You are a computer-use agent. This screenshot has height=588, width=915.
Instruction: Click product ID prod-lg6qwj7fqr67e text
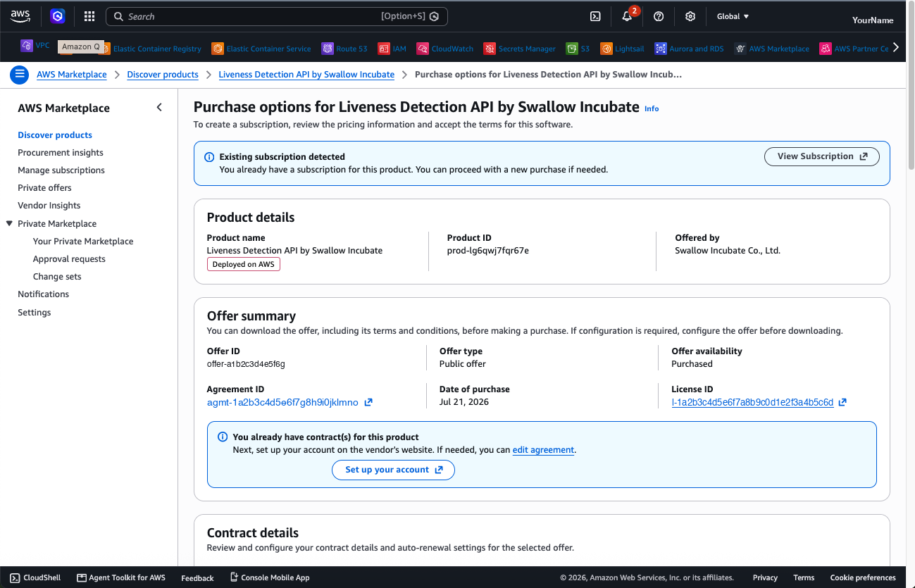pyautogui.click(x=488, y=251)
